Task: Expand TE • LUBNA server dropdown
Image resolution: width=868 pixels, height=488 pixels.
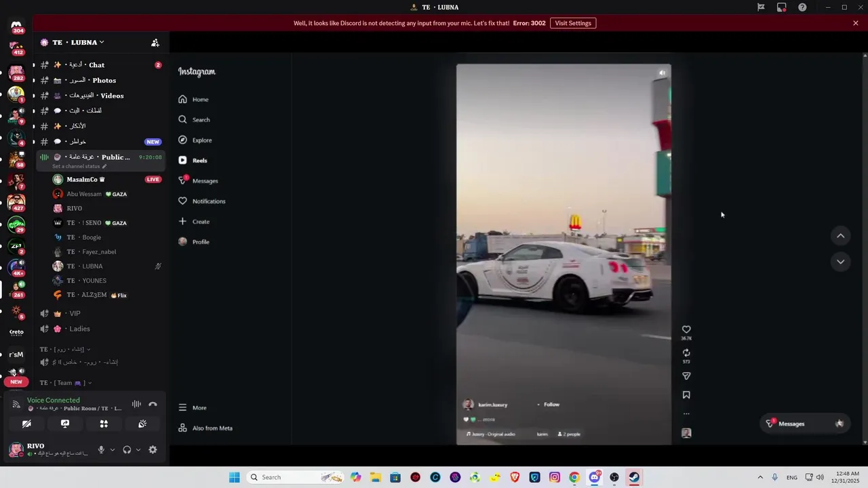Action: tap(78, 42)
